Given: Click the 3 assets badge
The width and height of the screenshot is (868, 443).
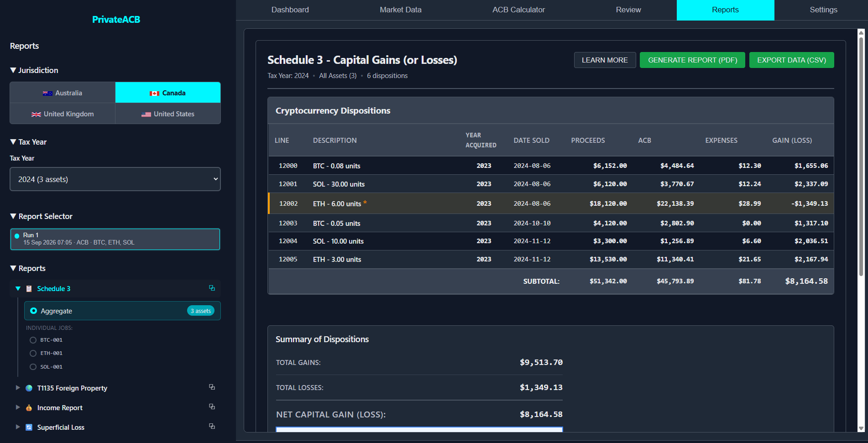Looking at the screenshot, I should point(201,311).
